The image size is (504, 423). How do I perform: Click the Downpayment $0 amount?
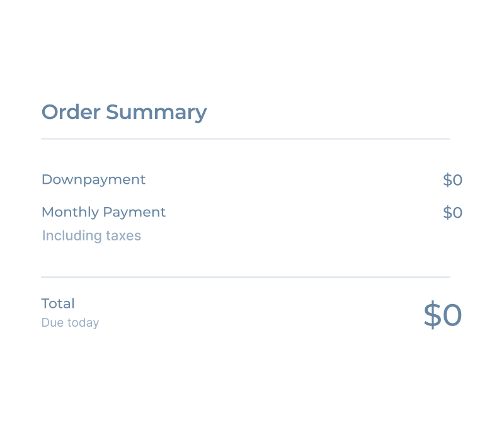(x=452, y=180)
